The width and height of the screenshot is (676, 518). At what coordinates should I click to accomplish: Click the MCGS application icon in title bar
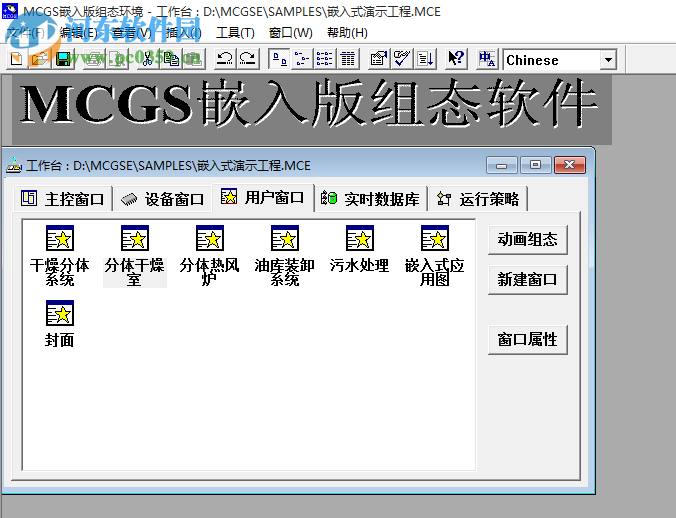pyautogui.click(x=10, y=11)
